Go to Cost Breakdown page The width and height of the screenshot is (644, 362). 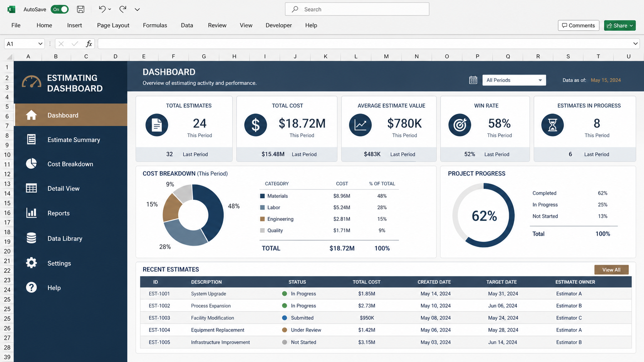(71, 164)
